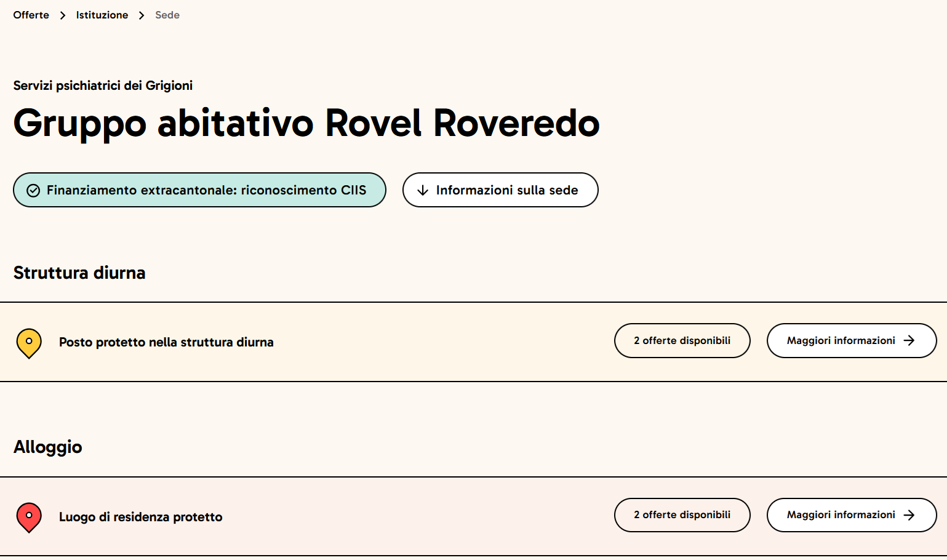Click Posto protetto nella struttura diurna label
This screenshot has width=947, height=560.
point(166,342)
